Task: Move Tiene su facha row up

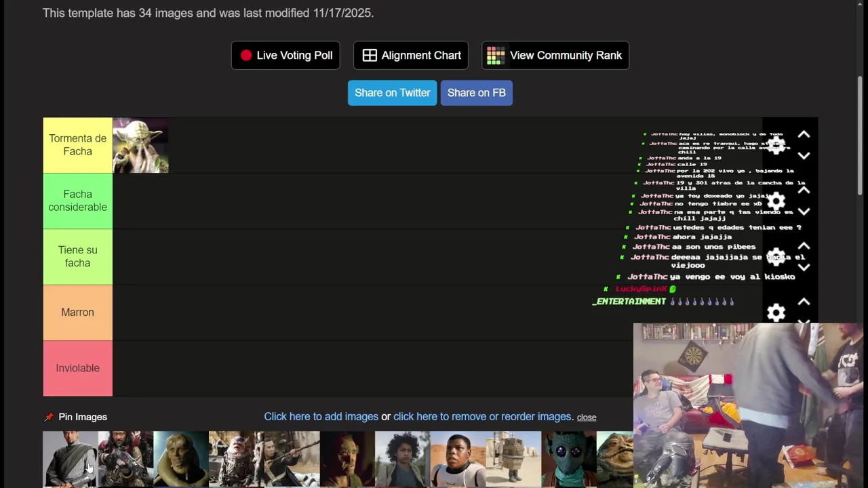Action: (x=804, y=246)
